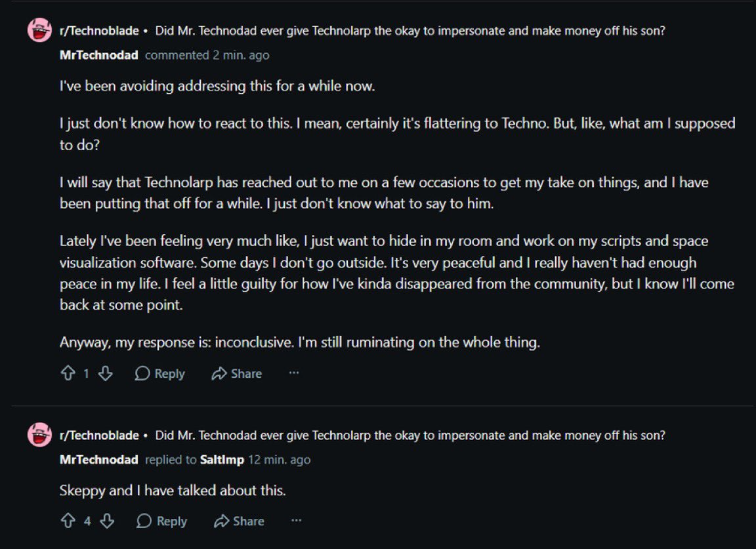Open more options on the first comment
The image size is (756, 549).
293,373
